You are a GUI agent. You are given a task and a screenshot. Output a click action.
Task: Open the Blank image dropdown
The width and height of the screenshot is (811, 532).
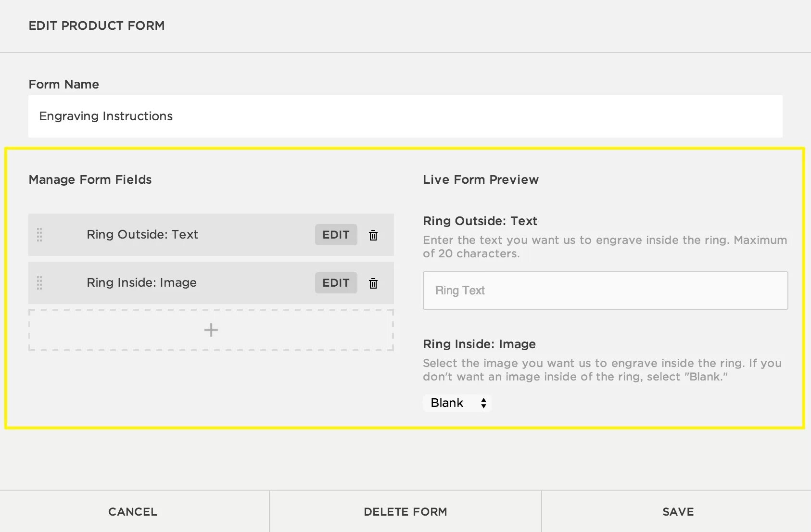(x=457, y=403)
